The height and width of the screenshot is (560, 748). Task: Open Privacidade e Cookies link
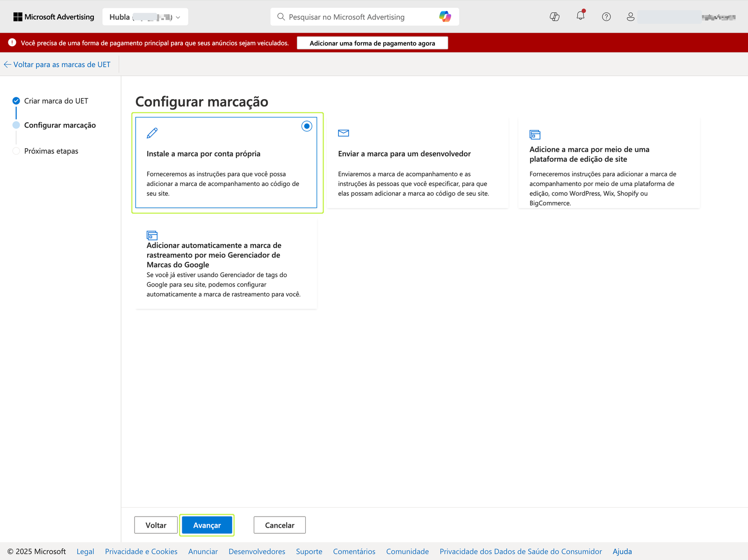tap(141, 552)
